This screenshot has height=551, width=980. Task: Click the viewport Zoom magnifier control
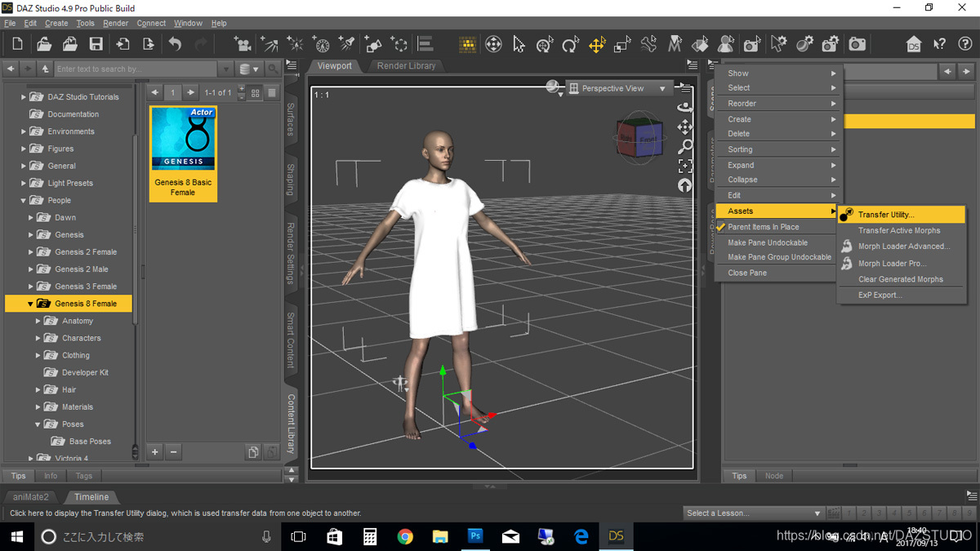(685, 146)
